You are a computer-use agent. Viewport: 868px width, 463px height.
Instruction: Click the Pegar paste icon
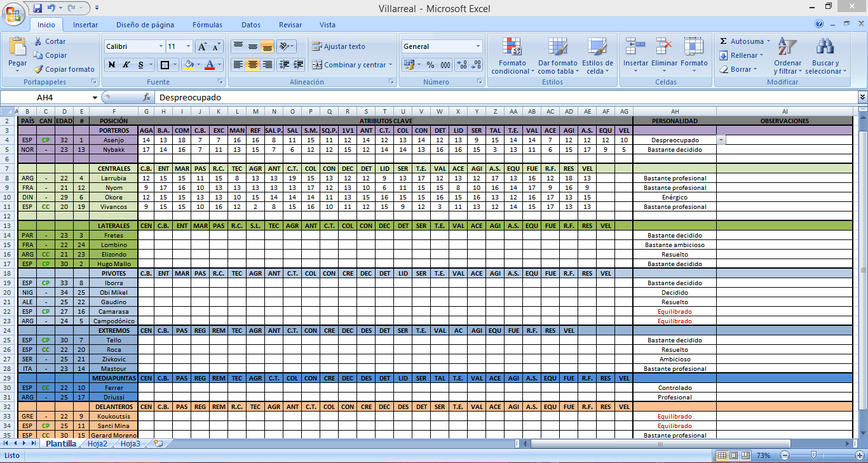(18, 47)
